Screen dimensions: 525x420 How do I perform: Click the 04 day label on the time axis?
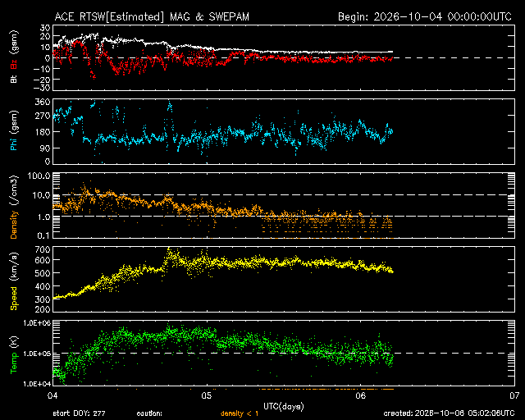pyautogui.click(x=52, y=396)
